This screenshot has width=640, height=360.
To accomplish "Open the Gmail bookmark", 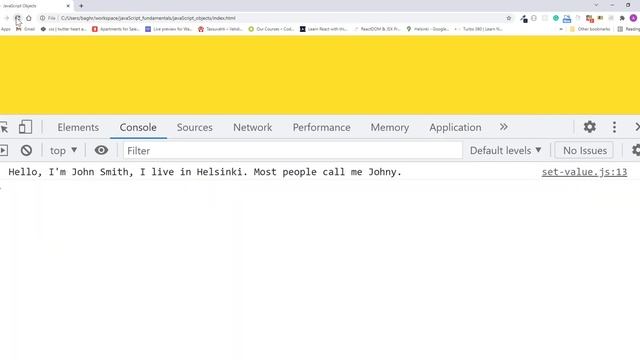I will point(25,29).
